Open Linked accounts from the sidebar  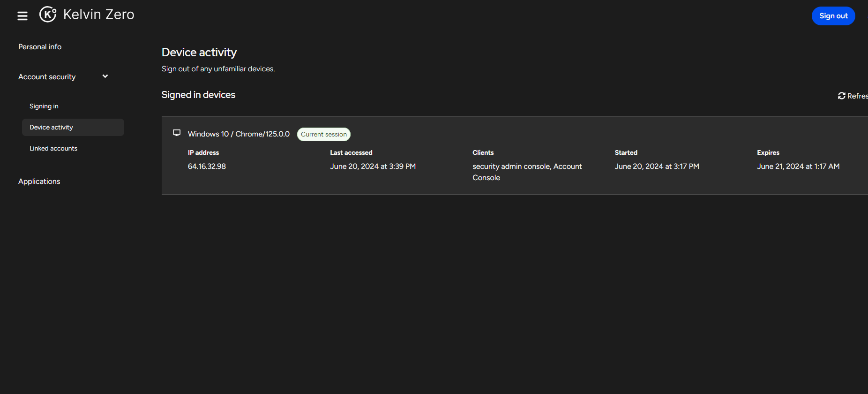coord(53,149)
